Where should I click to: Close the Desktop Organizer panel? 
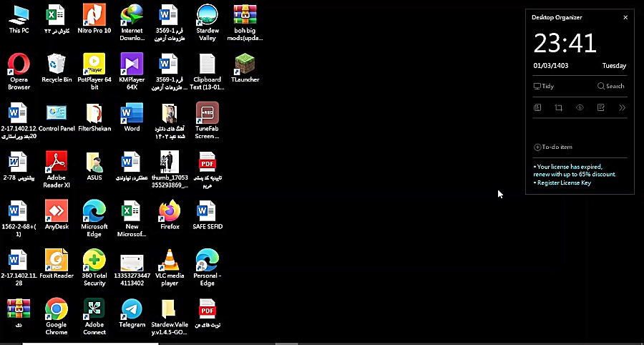(625, 17)
